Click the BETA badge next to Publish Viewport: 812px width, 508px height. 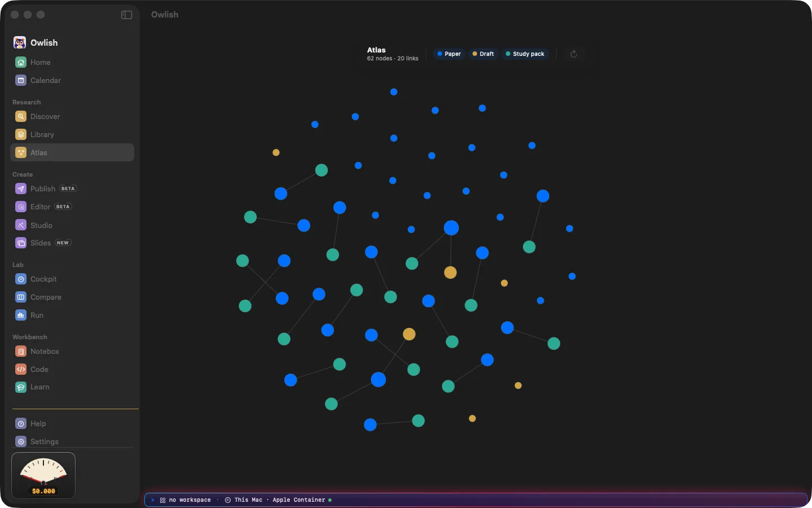click(68, 189)
